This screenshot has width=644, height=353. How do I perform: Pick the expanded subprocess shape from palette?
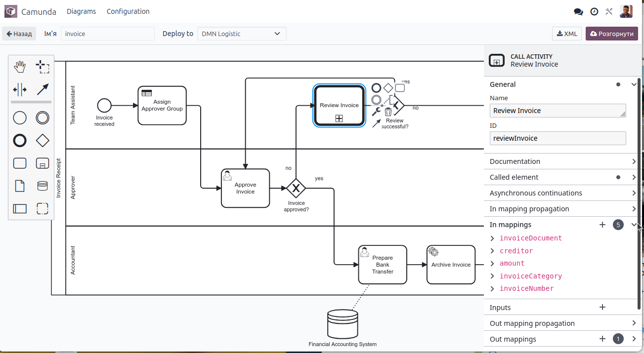(x=43, y=163)
